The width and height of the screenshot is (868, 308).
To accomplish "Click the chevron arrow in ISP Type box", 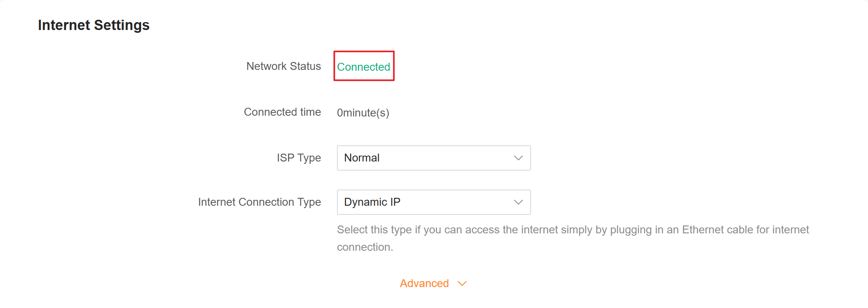I will 518,158.
